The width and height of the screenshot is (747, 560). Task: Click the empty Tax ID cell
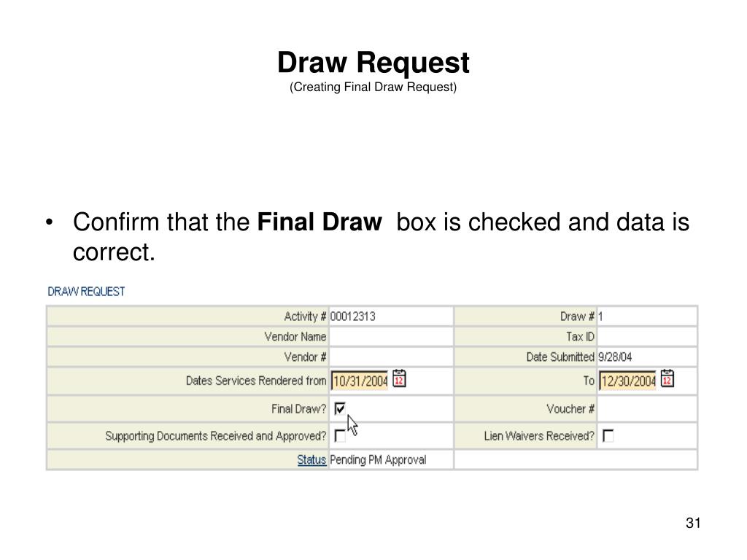point(646,337)
